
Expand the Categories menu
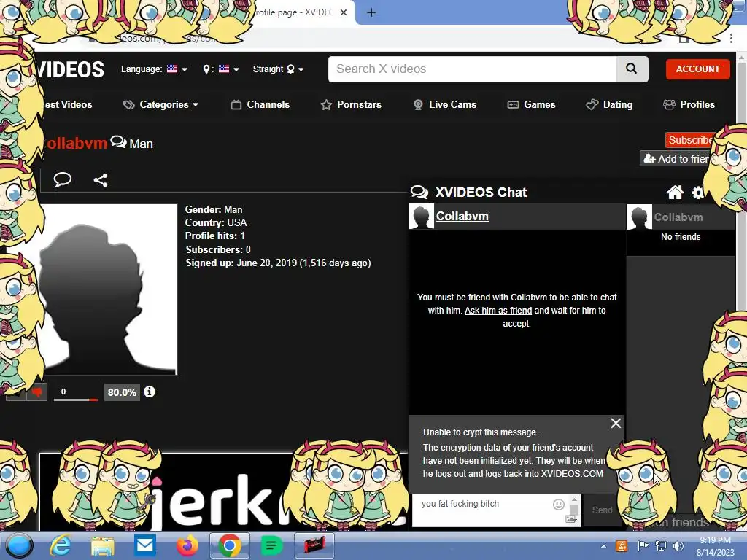coord(161,104)
